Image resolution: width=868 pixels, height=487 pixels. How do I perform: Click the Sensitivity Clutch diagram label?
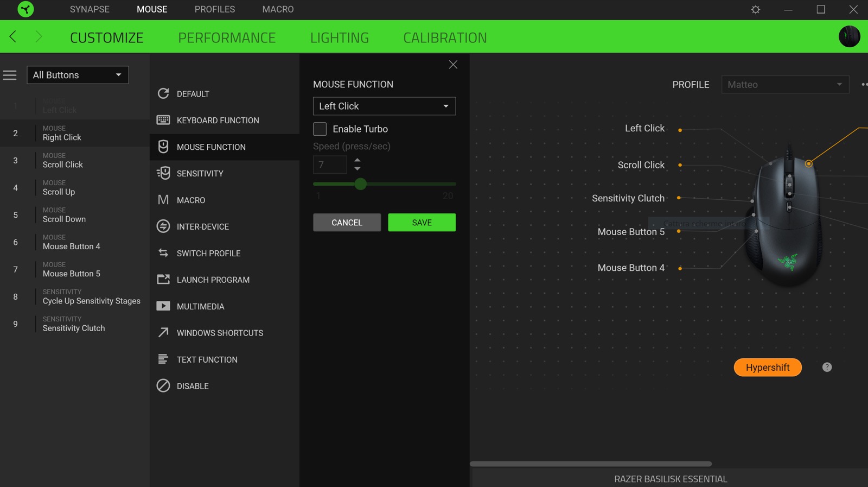628,198
